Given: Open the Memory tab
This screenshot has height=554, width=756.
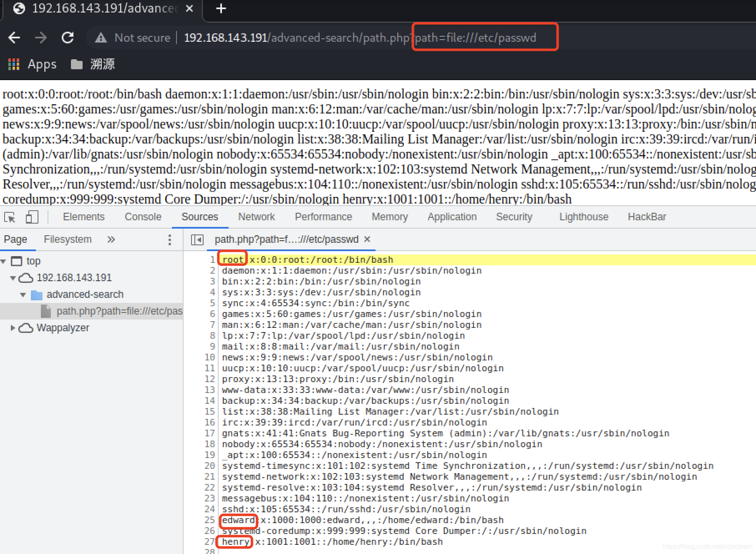Looking at the screenshot, I should pyautogui.click(x=390, y=217).
